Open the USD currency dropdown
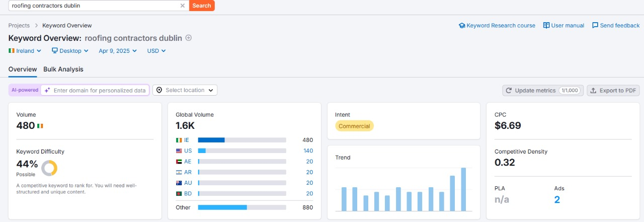The height and width of the screenshot is (222, 644). [x=156, y=51]
